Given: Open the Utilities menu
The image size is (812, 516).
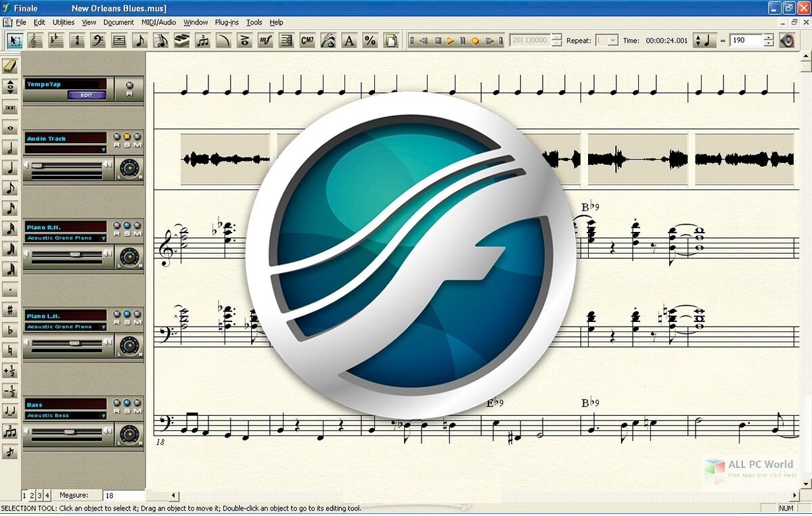Looking at the screenshot, I should point(64,22).
